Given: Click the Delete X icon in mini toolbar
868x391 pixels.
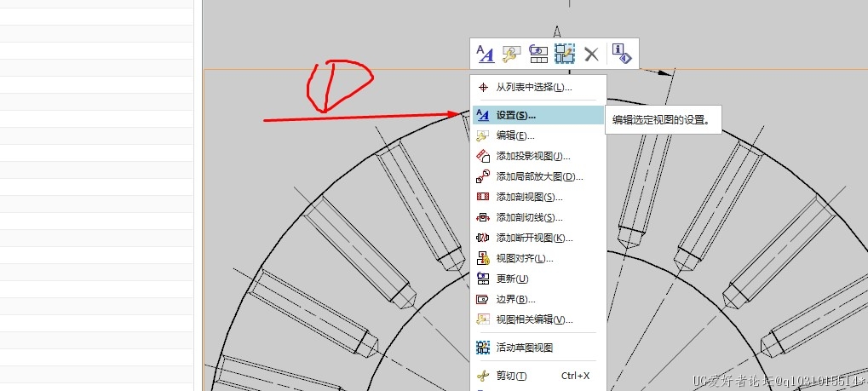Looking at the screenshot, I should point(592,54).
